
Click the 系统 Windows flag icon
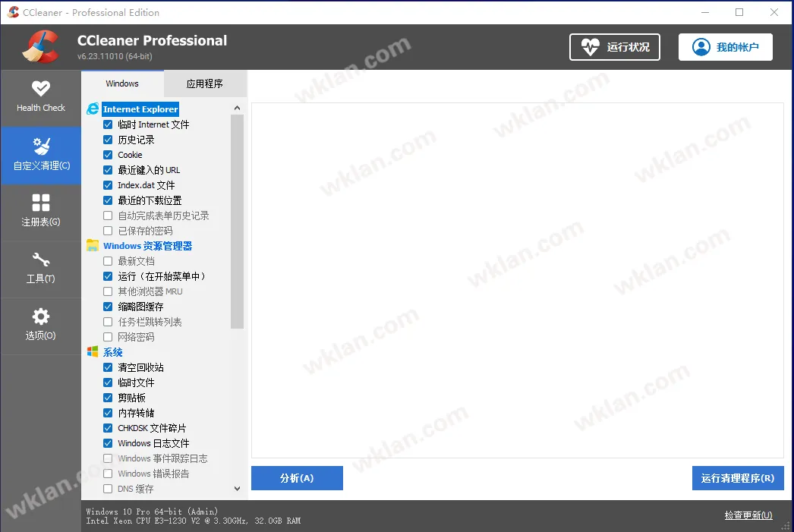[93, 352]
